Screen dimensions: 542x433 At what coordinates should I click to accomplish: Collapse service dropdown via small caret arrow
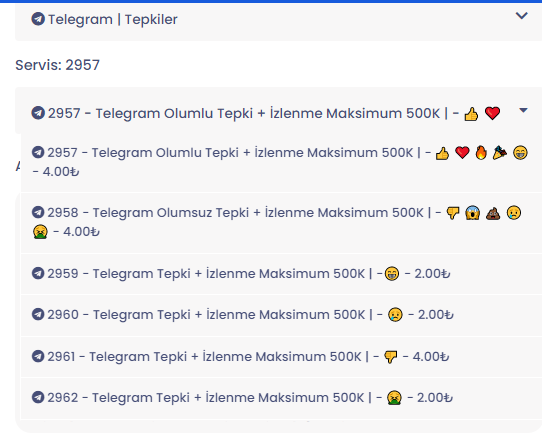click(523, 110)
